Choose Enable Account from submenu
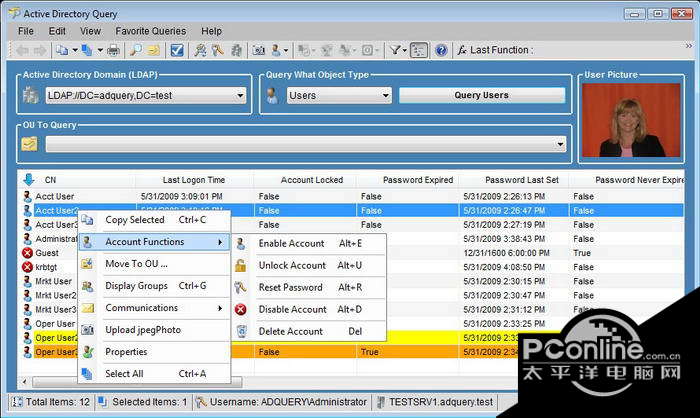700x418 pixels. point(309,243)
